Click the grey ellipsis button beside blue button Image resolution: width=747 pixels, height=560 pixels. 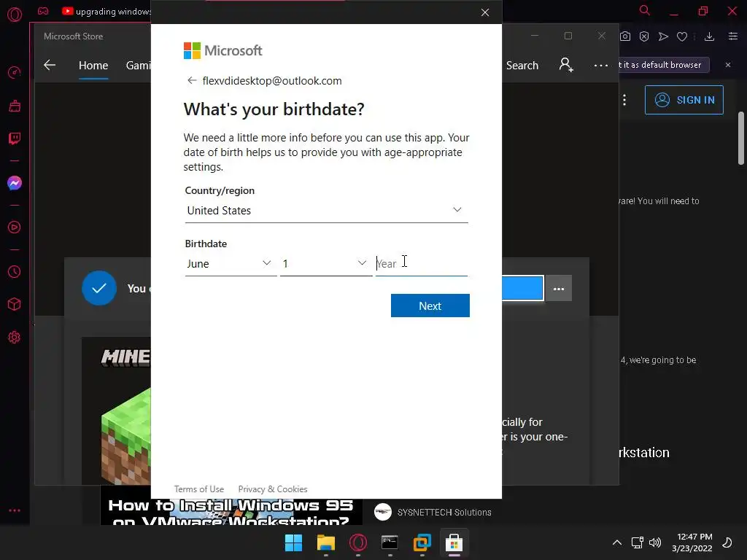(x=558, y=289)
